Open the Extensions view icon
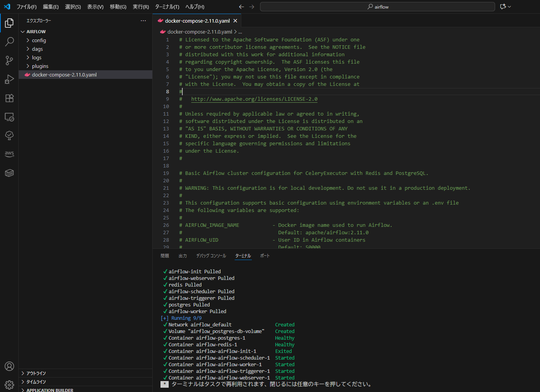The height and width of the screenshot is (392, 540). 9,98
